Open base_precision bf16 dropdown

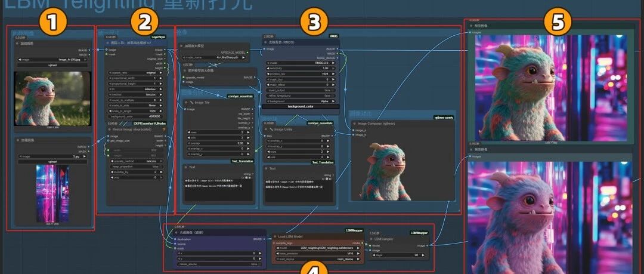point(318,254)
